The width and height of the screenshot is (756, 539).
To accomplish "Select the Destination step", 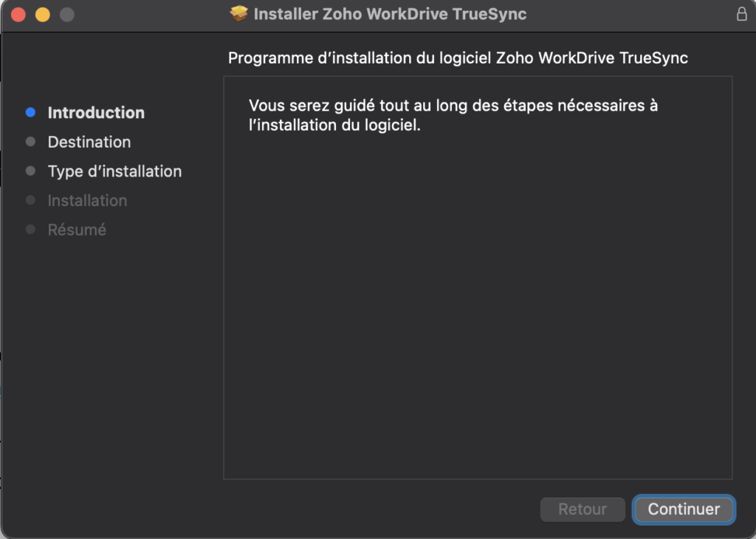I will pyautogui.click(x=89, y=142).
